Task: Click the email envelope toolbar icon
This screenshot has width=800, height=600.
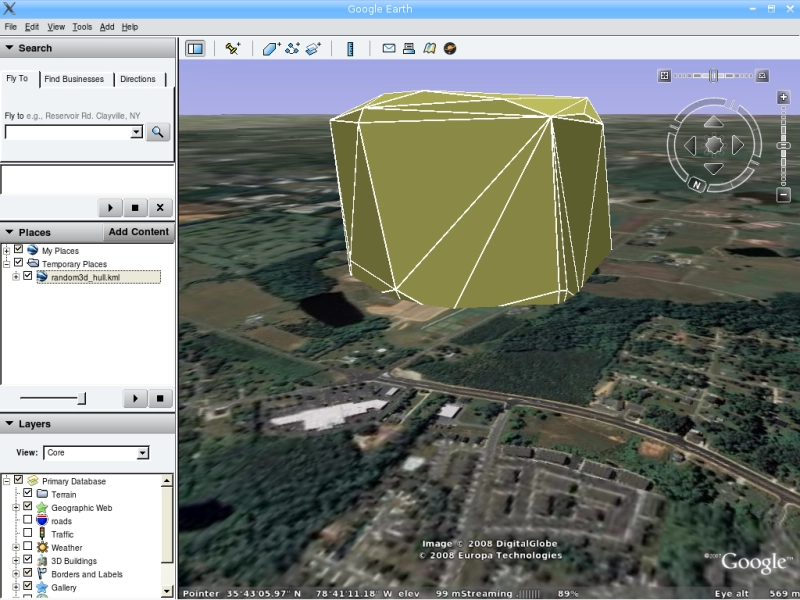Action: (389, 48)
